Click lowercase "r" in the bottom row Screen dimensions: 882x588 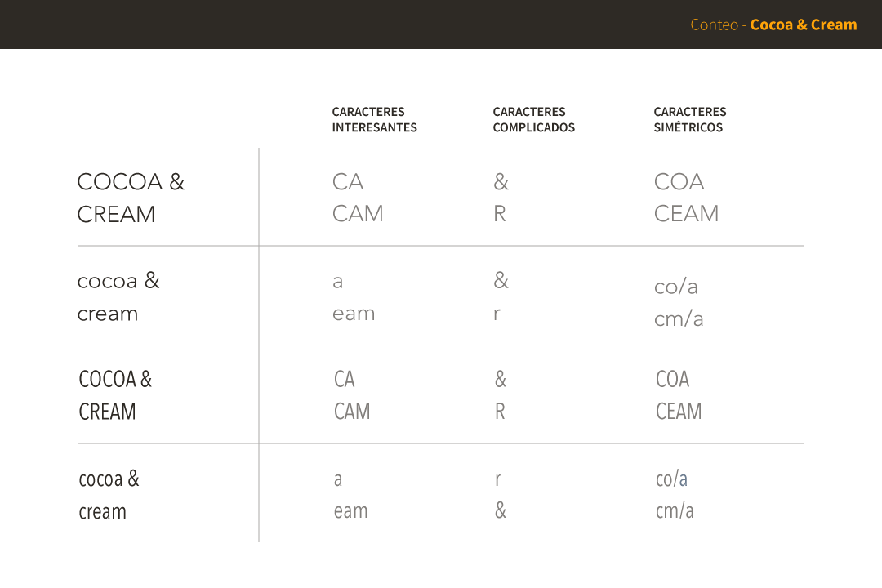tap(497, 479)
